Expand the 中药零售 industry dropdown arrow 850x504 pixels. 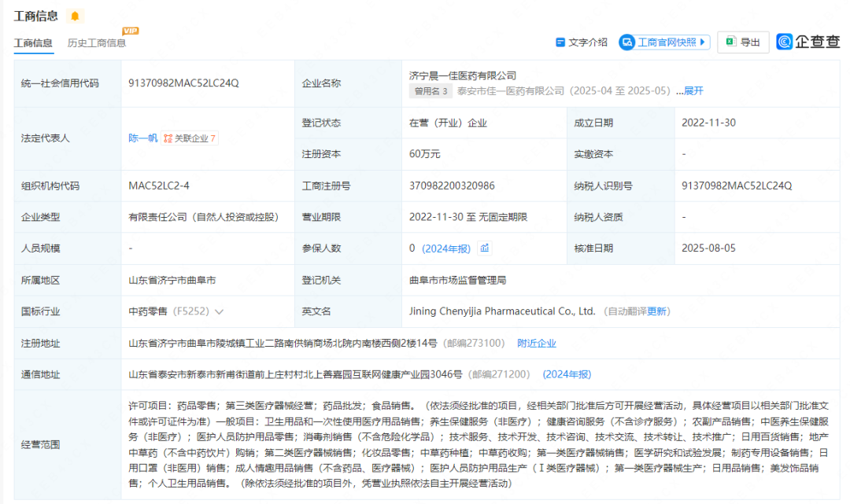tap(219, 312)
